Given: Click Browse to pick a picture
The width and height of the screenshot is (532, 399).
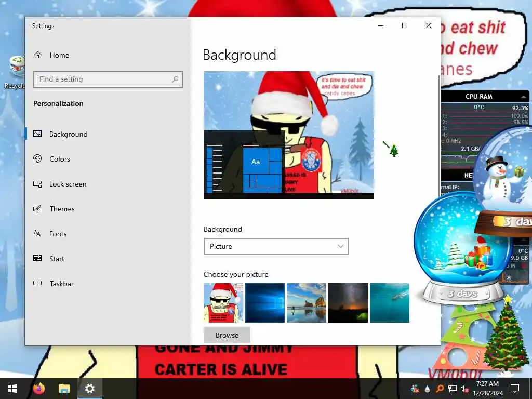Looking at the screenshot, I should point(227,335).
